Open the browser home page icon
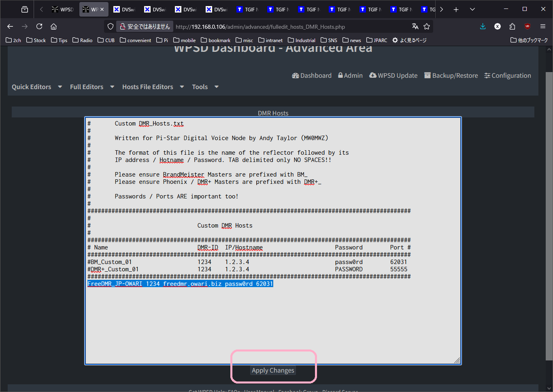 coord(53,26)
